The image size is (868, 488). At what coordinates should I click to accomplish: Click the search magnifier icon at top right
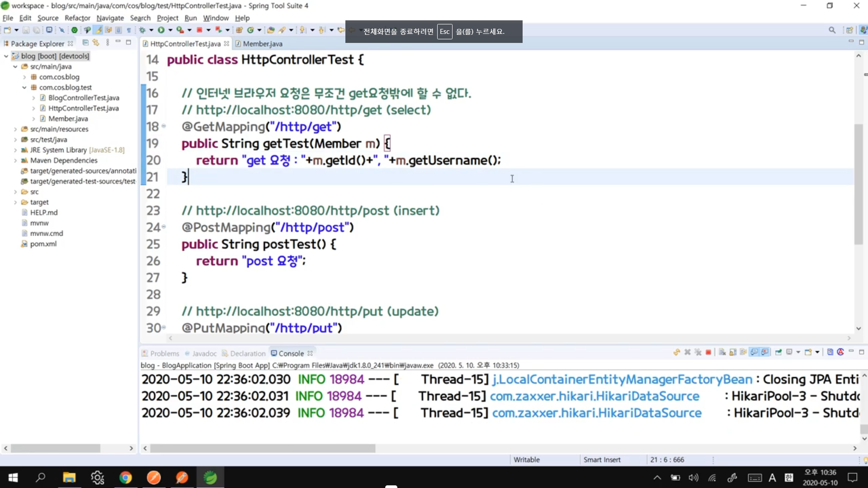coord(832,30)
